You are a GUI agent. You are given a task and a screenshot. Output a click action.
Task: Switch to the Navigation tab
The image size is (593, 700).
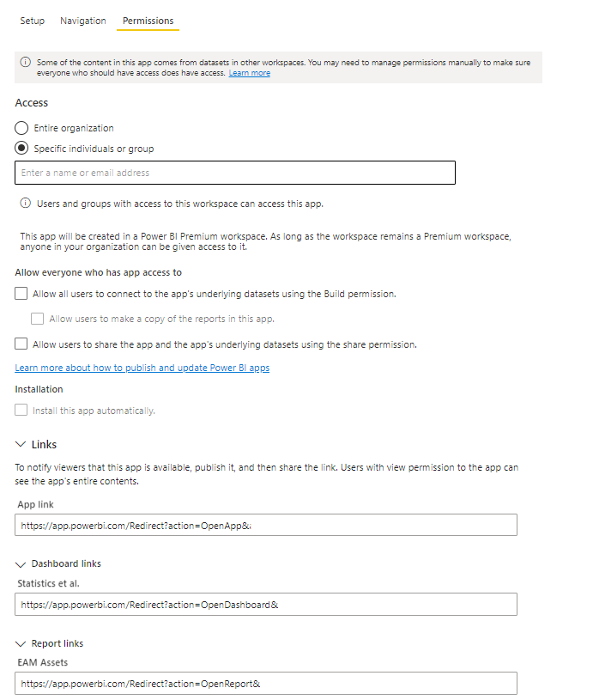(82, 20)
